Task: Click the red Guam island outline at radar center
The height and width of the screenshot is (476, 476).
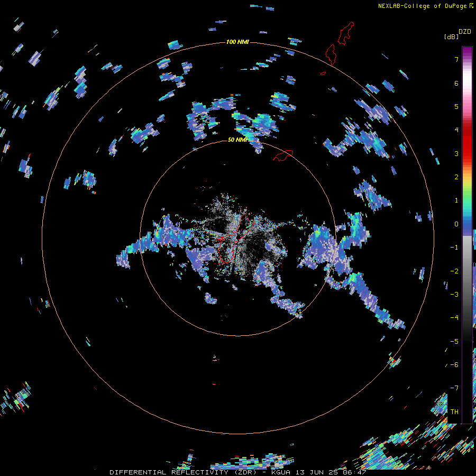Action: 236,239
